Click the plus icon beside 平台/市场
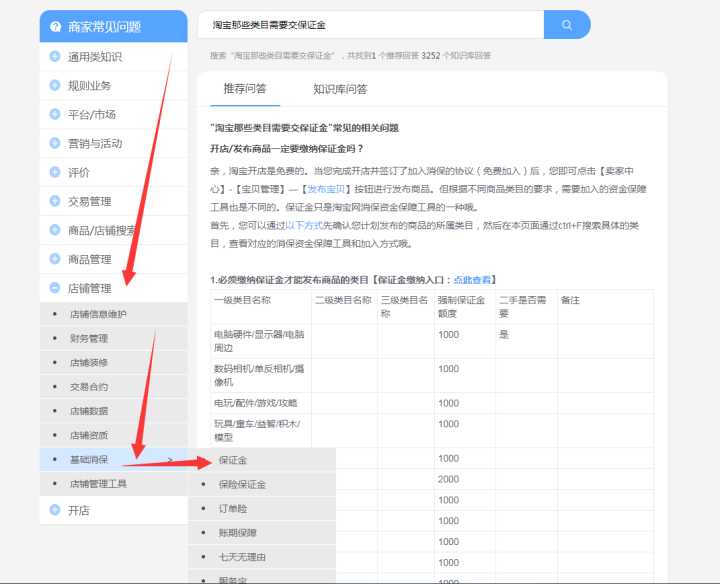Screen dimensions: 720x584 55,115
